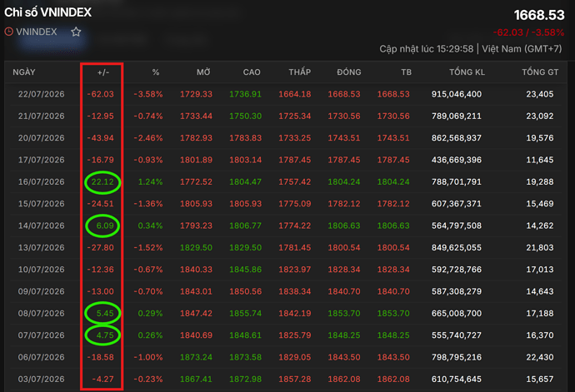Click the circled 22.12 change value
The width and height of the screenshot is (575, 392).
(x=102, y=181)
